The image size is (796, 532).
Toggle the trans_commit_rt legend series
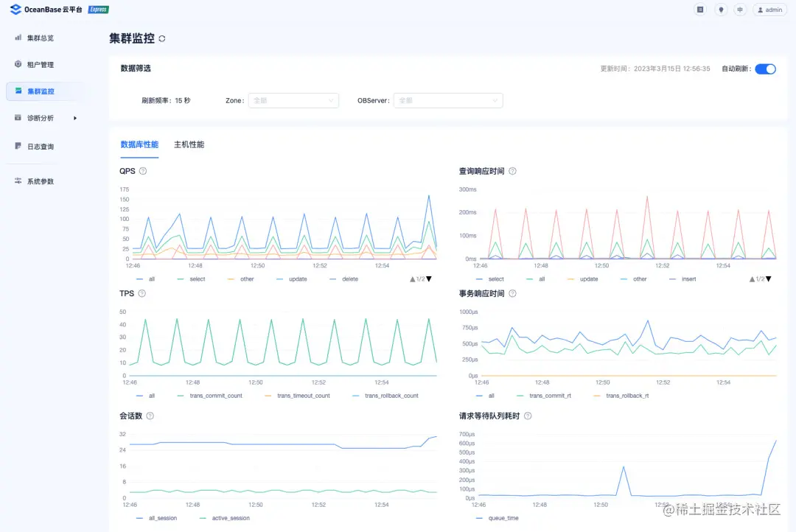(x=544, y=396)
